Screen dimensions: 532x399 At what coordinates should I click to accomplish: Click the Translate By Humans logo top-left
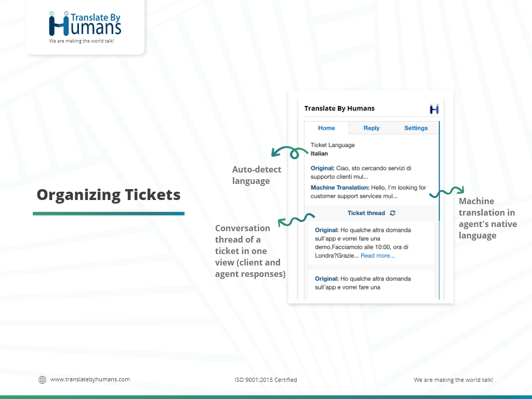85,26
